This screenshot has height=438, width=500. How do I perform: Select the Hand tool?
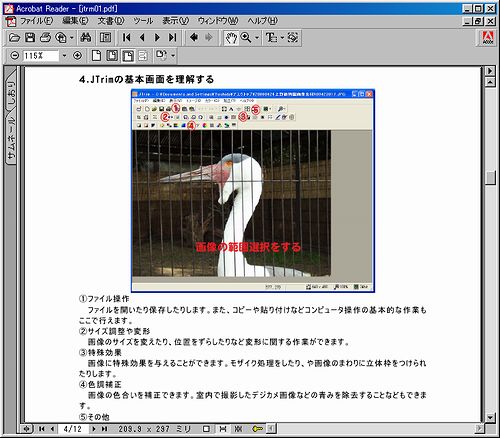(231, 38)
